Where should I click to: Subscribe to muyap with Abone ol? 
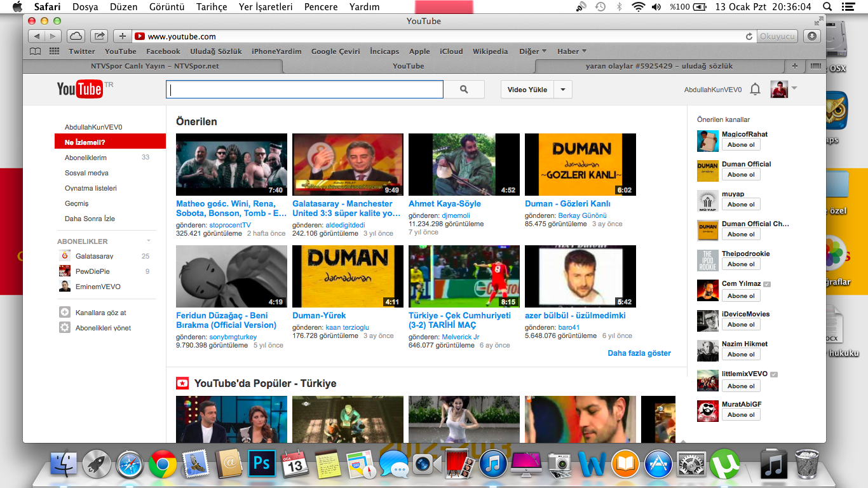click(x=741, y=205)
